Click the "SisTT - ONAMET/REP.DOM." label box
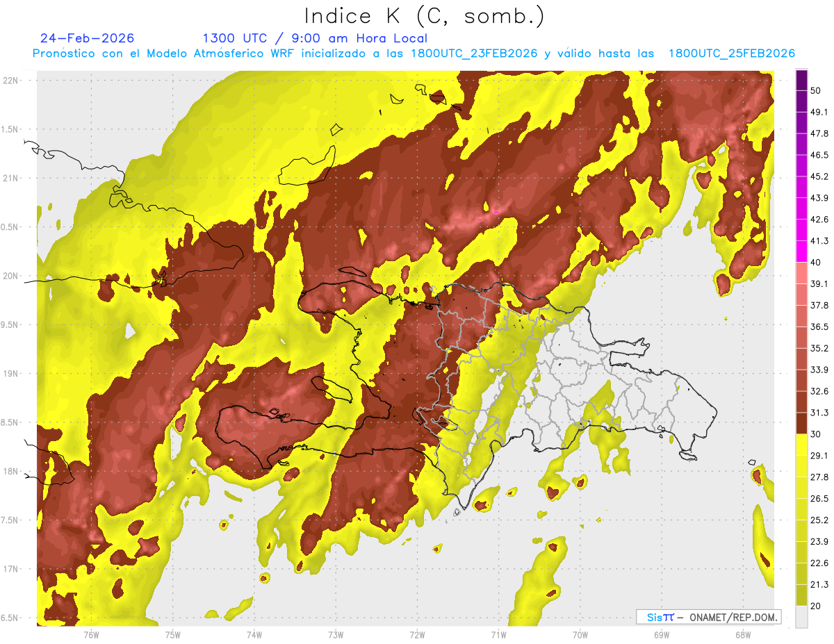 [x=708, y=617]
